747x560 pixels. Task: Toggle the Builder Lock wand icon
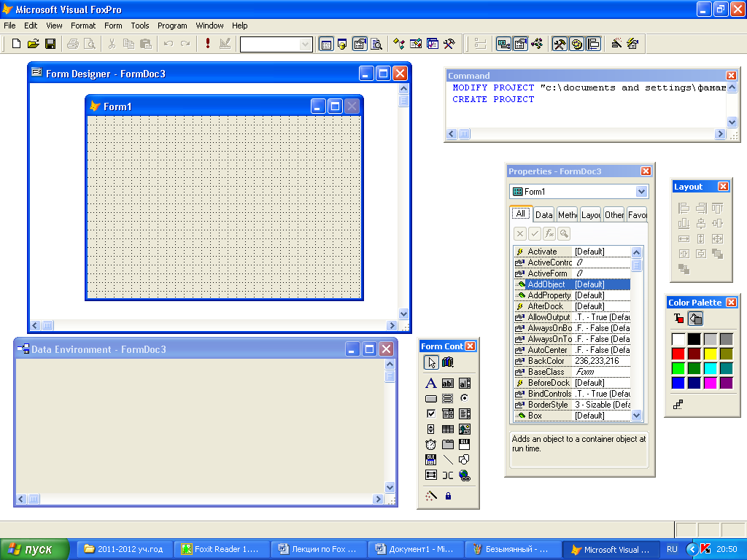431,496
